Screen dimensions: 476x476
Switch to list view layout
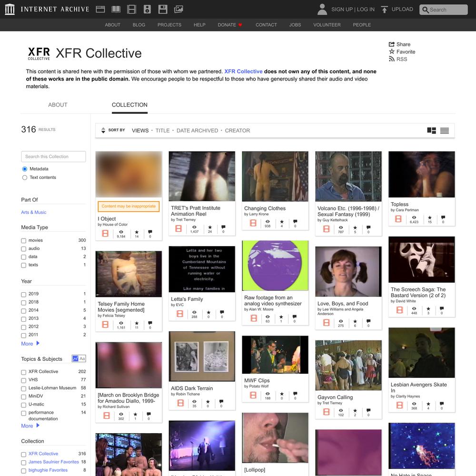pyautogui.click(x=445, y=130)
